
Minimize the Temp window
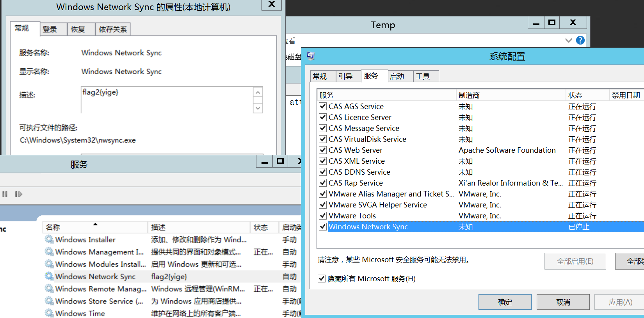(x=536, y=23)
